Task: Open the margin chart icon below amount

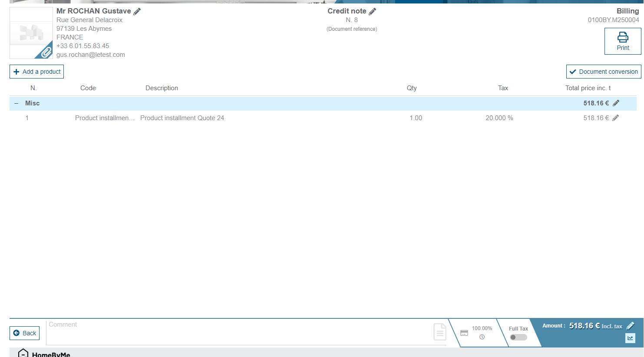Action: (x=630, y=338)
